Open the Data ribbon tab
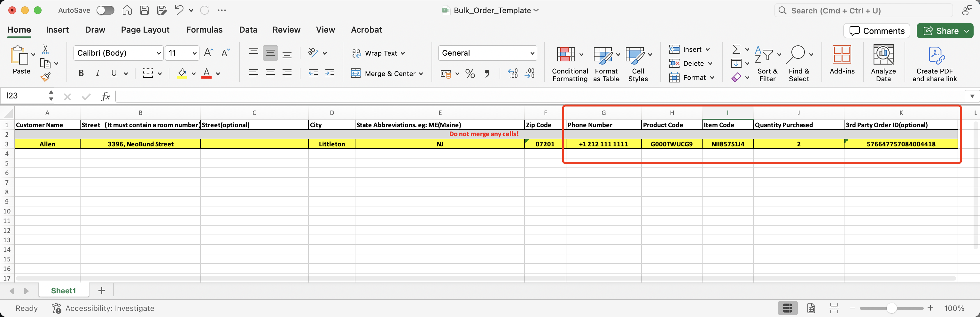The image size is (980, 317). (248, 30)
